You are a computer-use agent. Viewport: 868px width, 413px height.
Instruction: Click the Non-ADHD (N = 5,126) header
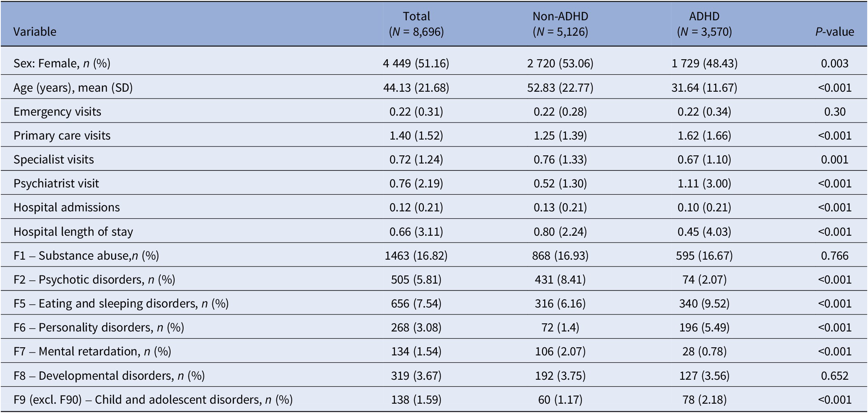tap(560, 24)
